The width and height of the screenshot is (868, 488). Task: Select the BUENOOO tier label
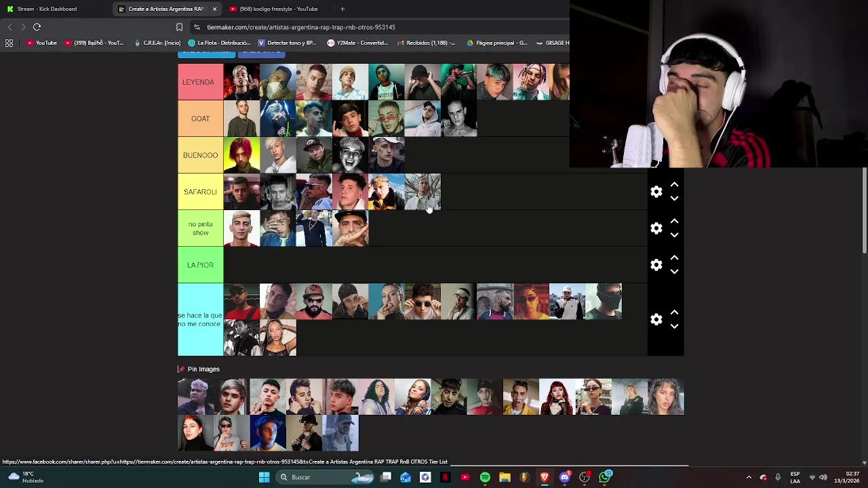[x=201, y=155]
